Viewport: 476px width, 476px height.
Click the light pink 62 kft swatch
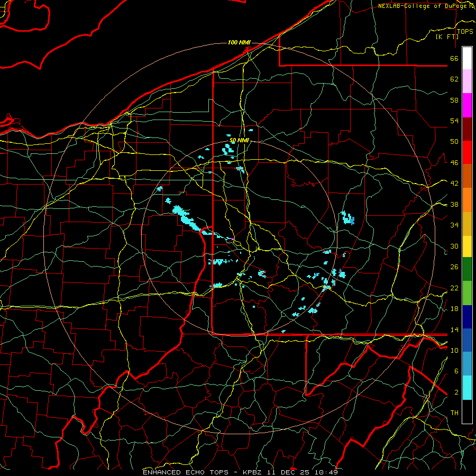tap(467, 81)
